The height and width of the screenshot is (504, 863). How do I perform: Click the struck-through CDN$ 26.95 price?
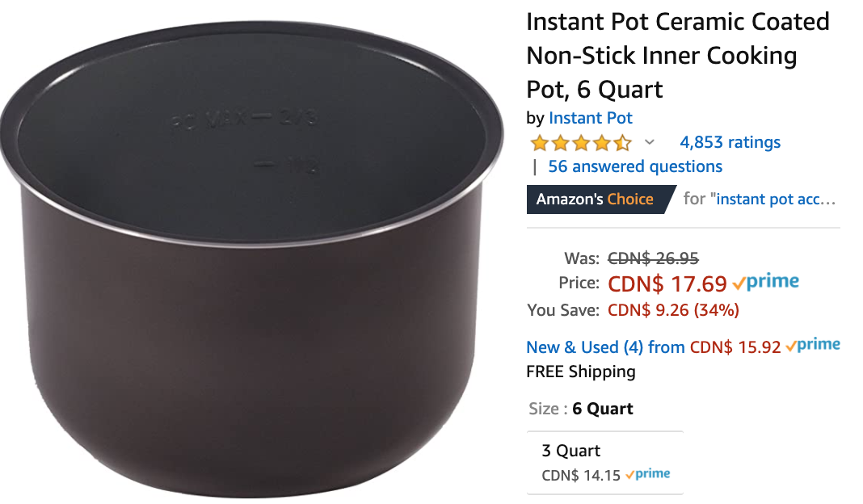[653, 258]
